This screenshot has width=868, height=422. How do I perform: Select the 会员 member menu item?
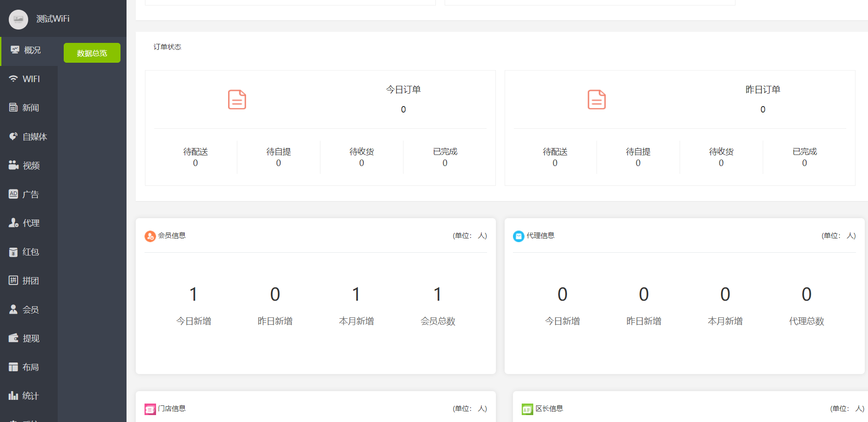click(29, 309)
